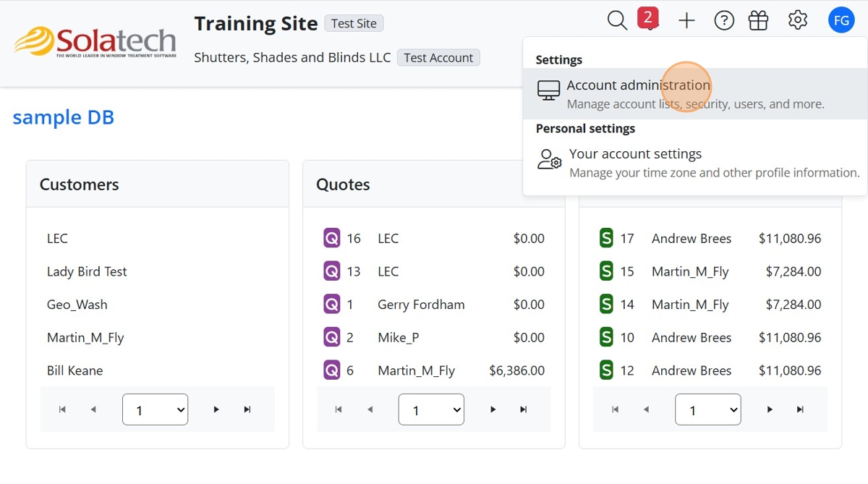Click the Q icon for quote 16
This screenshot has height=484, width=868.
(x=331, y=238)
